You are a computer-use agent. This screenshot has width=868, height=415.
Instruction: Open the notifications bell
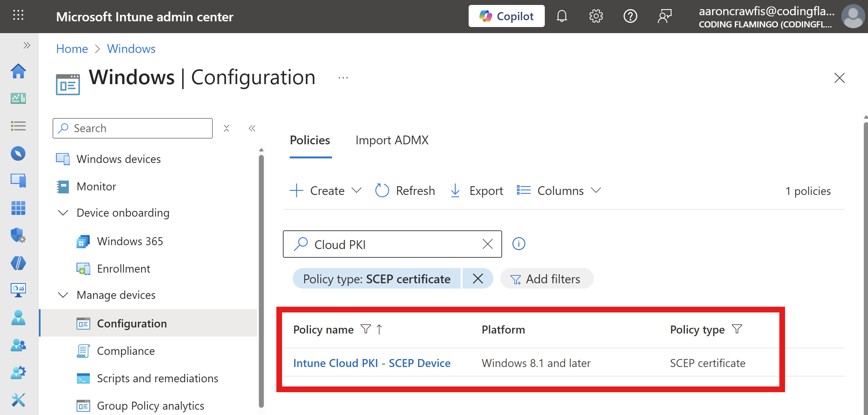(562, 16)
